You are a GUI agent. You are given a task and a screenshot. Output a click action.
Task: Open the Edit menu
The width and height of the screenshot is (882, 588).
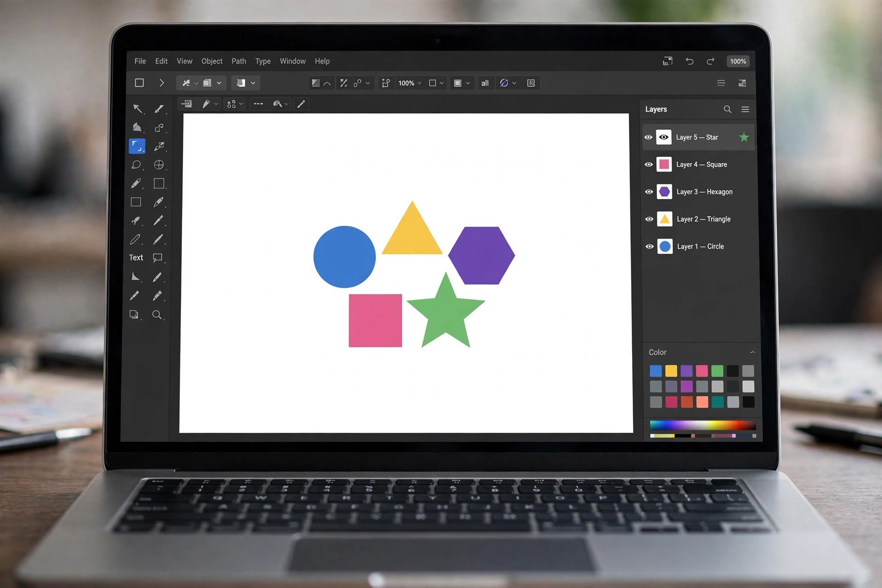coord(161,61)
